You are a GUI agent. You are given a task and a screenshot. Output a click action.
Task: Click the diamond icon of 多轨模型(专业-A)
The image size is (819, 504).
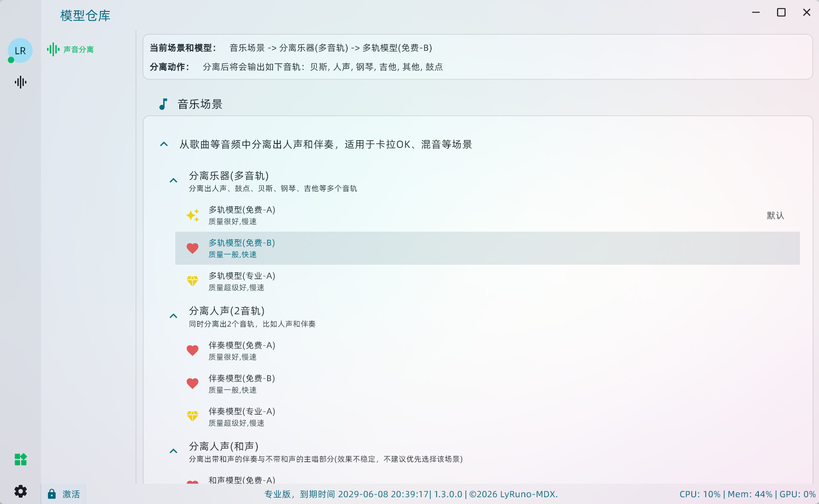[x=192, y=281]
